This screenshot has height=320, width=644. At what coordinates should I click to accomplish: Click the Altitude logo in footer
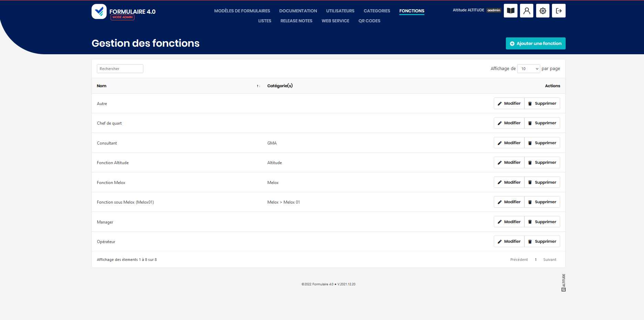[x=563, y=283]
